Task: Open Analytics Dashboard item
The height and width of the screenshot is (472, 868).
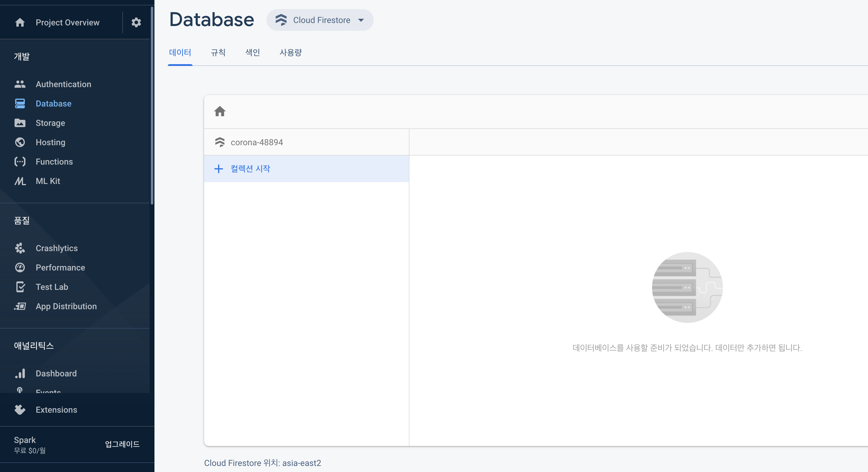Action: tap(56, 373)
